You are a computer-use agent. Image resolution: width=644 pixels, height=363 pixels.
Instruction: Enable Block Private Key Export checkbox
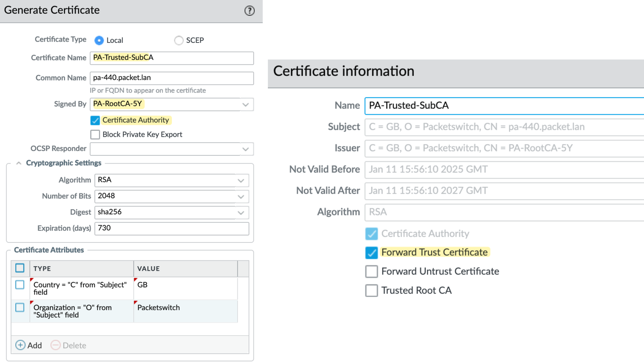pos(95,135)
